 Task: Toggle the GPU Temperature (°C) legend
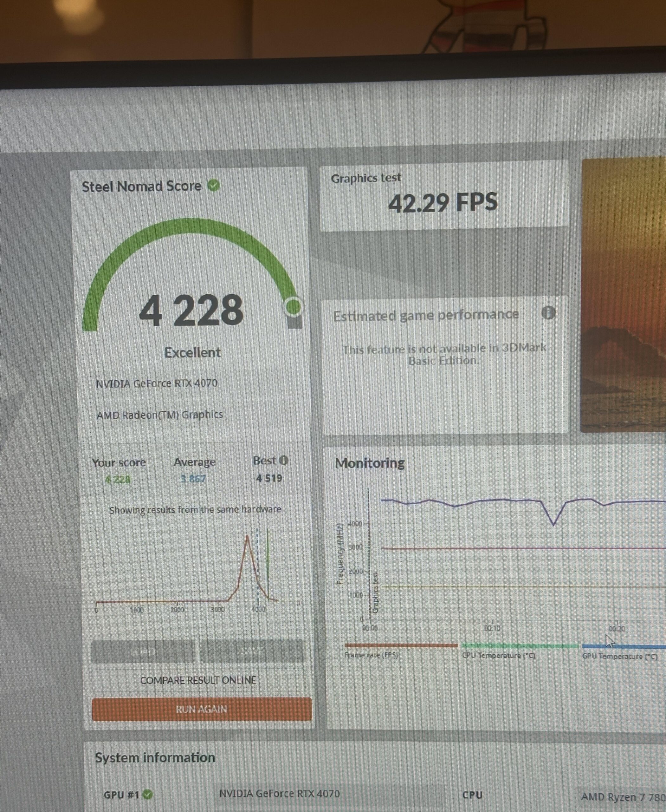(x=624, y=652)
